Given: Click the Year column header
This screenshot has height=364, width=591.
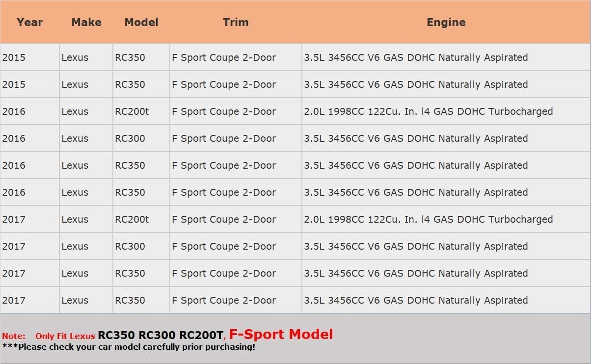Looking at the screenshot, I should point(29,22).
